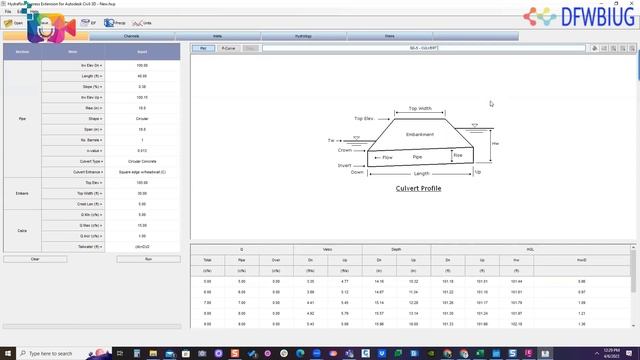Switch to the Inlets tab
Screen dimensions: 640x360
(218, 36)
